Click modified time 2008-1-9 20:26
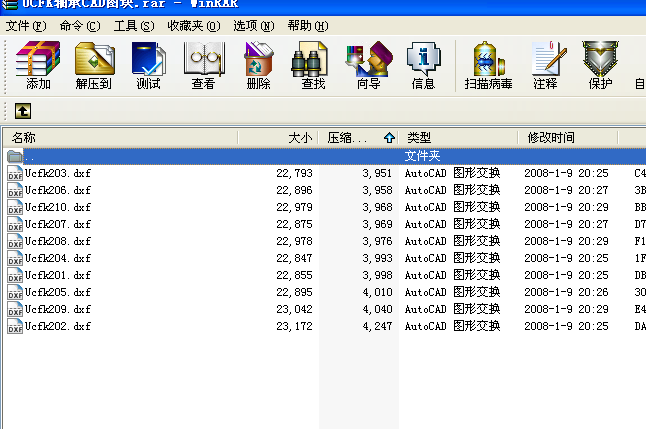This screenshot has height=429, width=646. tap(566, 292)
